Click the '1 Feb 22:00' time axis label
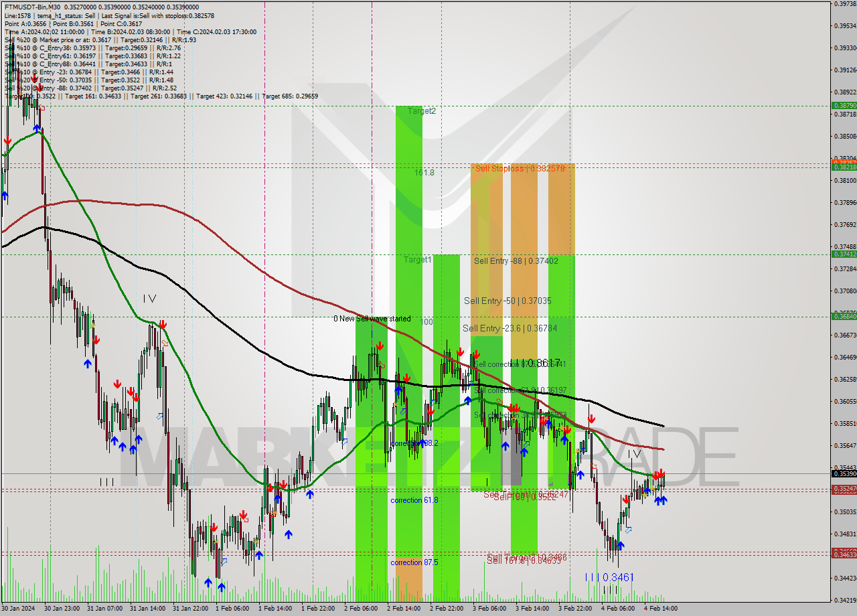The image size is (857, 616). 318,609
